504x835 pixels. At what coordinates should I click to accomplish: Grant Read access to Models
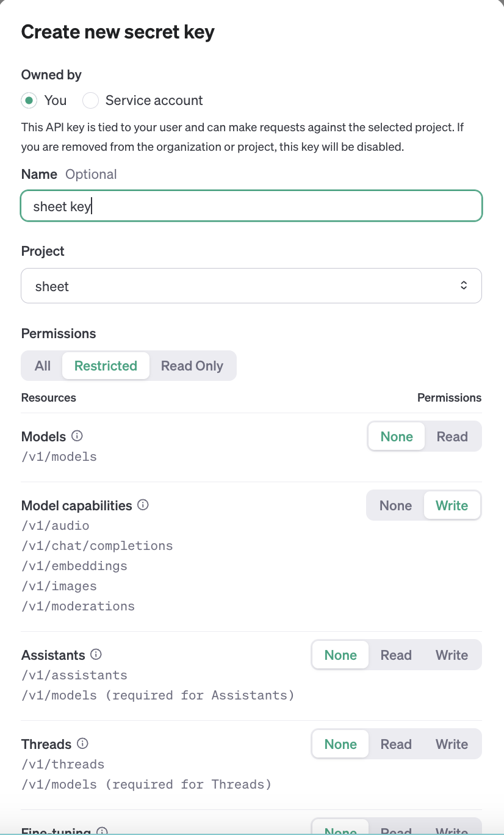pos(452,436)
